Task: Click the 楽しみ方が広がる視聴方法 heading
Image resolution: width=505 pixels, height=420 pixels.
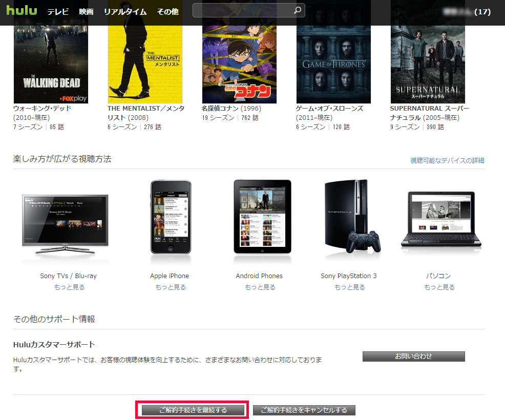Action: point(62,159)
